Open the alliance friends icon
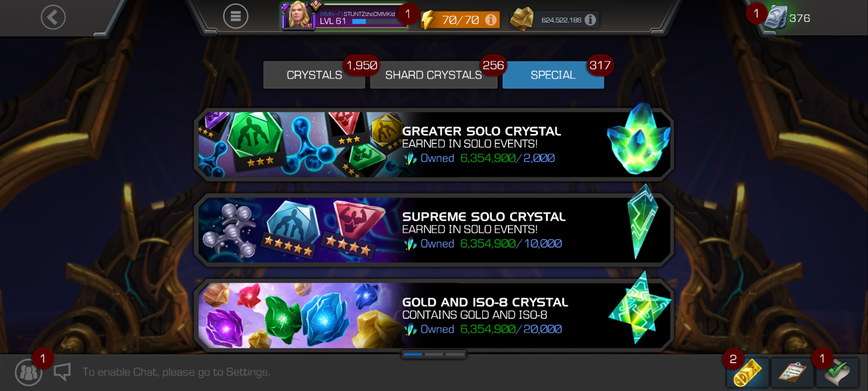The height and width of the screenshot is (391, 868). [x=28, y=372]
